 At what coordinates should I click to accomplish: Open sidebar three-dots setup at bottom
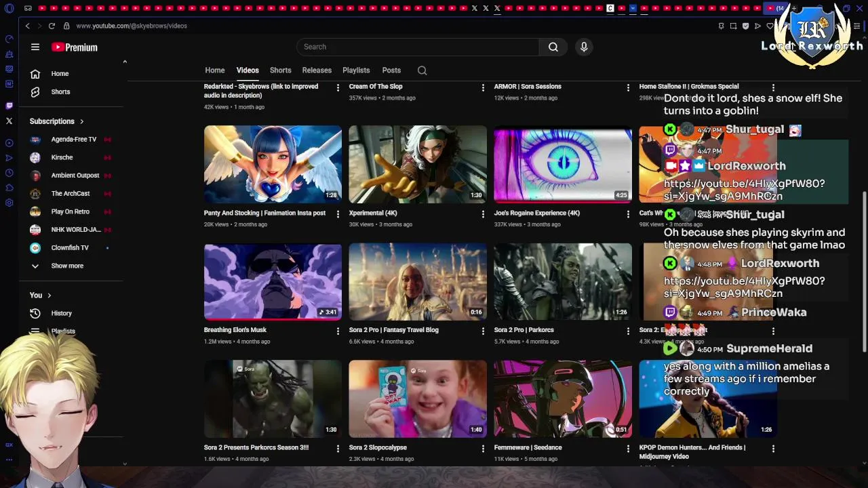[9, 459]
